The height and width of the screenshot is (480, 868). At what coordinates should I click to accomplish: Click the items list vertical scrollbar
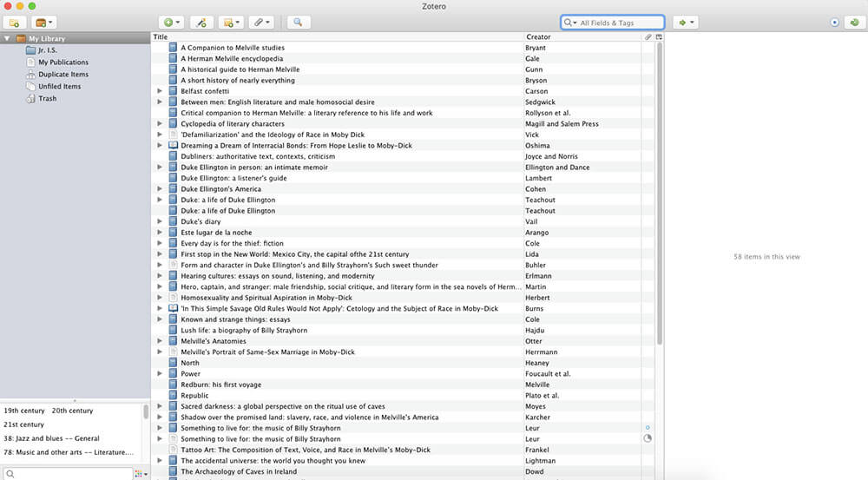click(x=659, y=194)
